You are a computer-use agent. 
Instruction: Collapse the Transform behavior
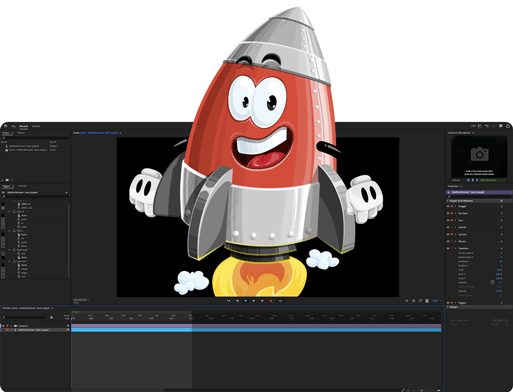coord(455,248)
